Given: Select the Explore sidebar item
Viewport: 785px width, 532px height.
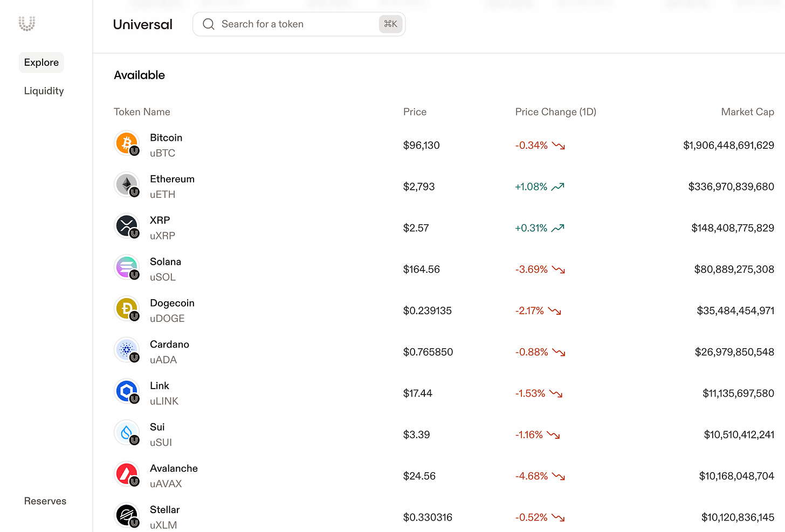Looking at the screenshot, I should [x=42, y=63].
